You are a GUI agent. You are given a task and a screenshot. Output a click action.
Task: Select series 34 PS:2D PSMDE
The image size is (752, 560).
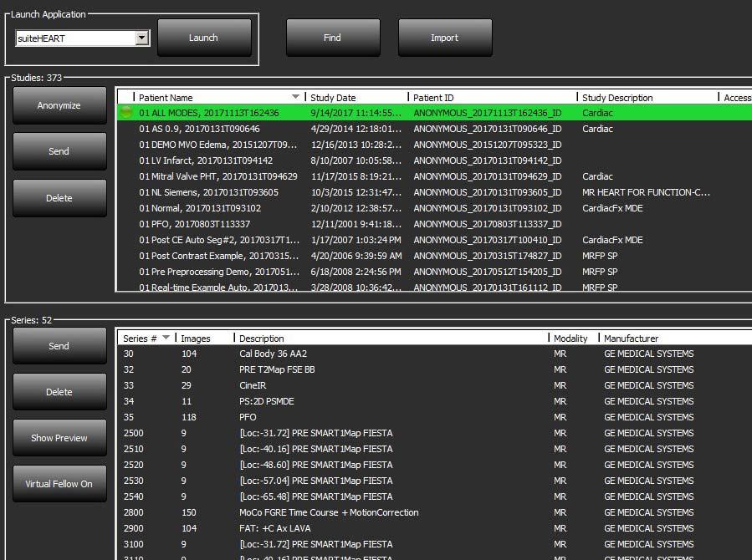point(434,401)
